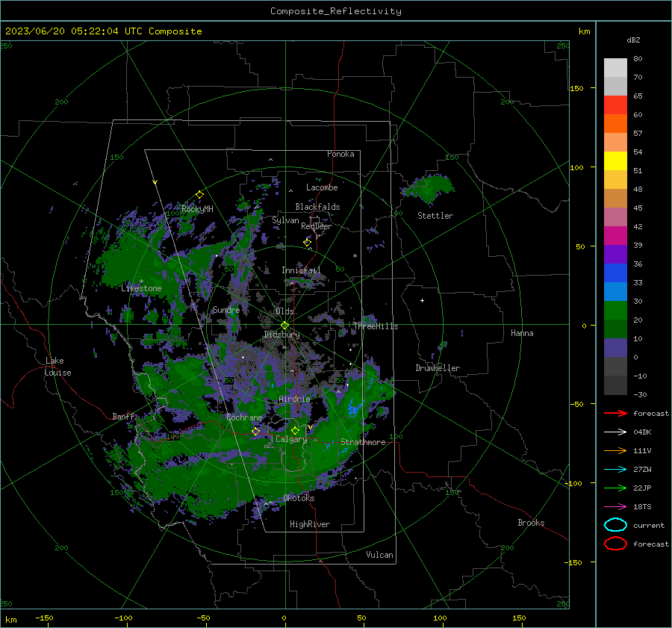Select the orange 60-57 dBZ color swatch

(615, 124)
